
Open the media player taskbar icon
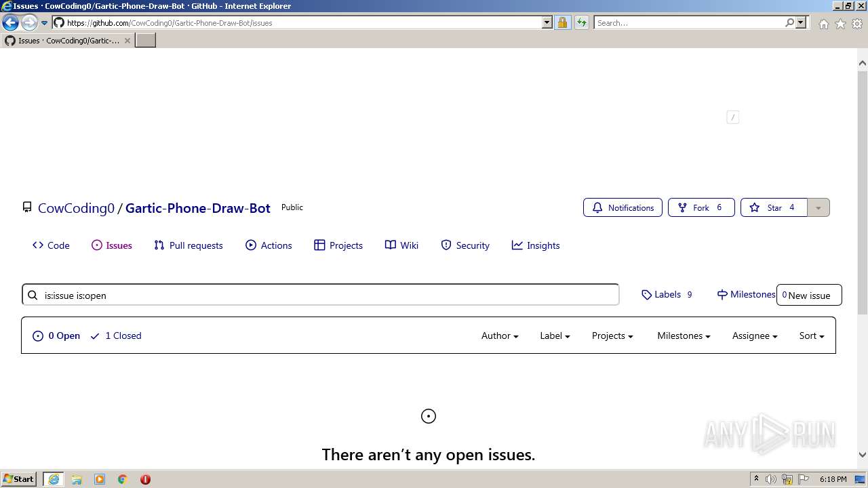click(x=100, y=479)
